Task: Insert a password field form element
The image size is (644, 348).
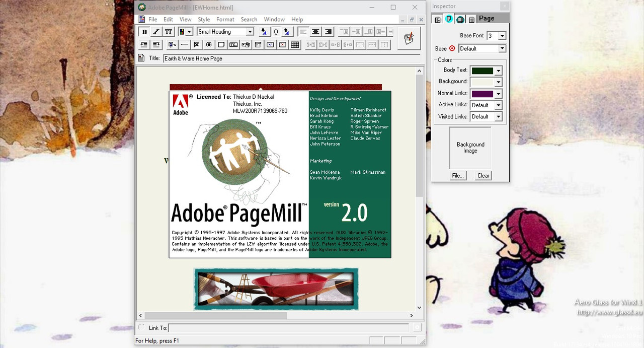Action: [x=246, y=45]
